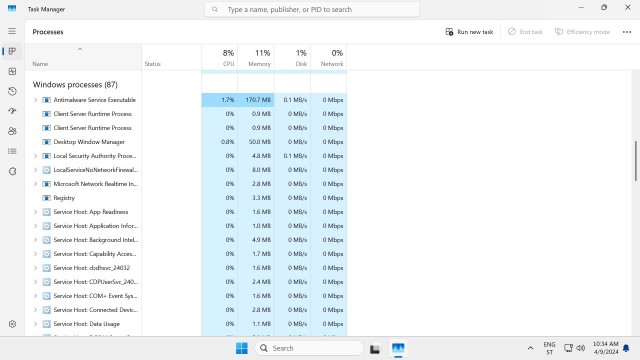Click the Antimalware Service Executable process icon

[47, 100]
